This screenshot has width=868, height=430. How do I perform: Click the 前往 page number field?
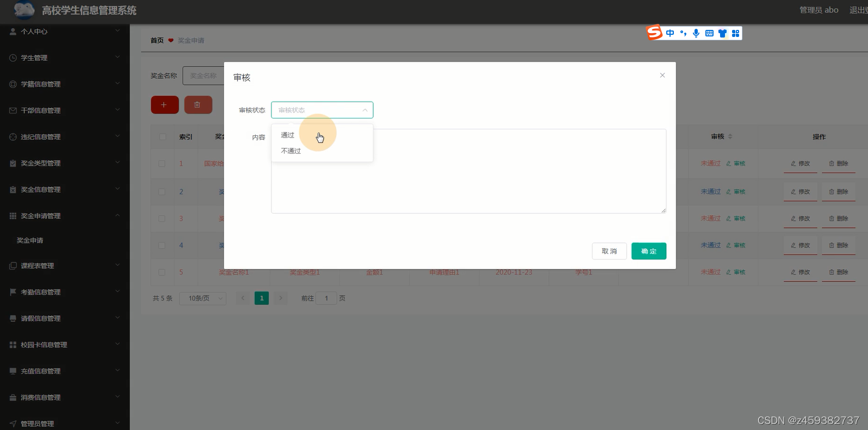point(326,298)
